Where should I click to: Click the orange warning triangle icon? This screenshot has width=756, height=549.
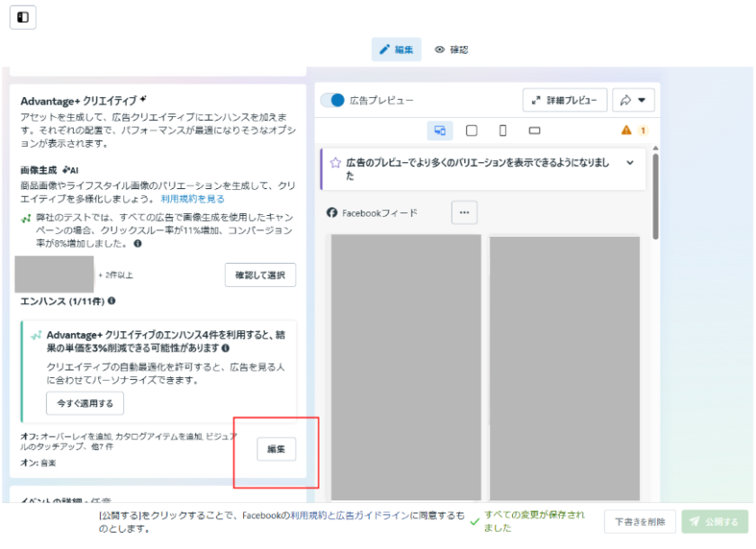(x=626, y=130)
